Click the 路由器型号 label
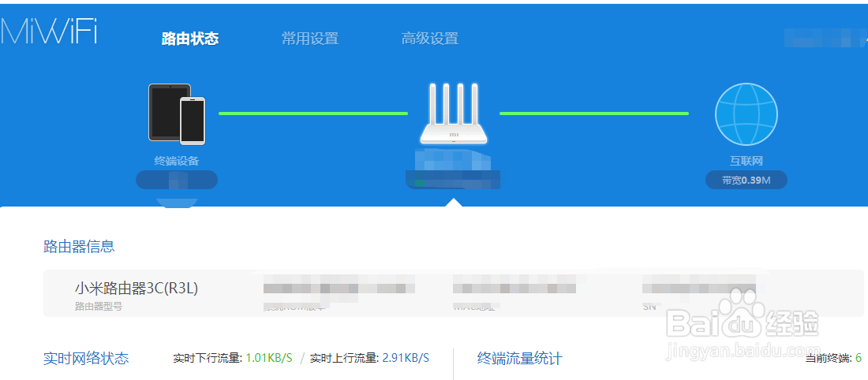868x380 pixels. (98, 306)
